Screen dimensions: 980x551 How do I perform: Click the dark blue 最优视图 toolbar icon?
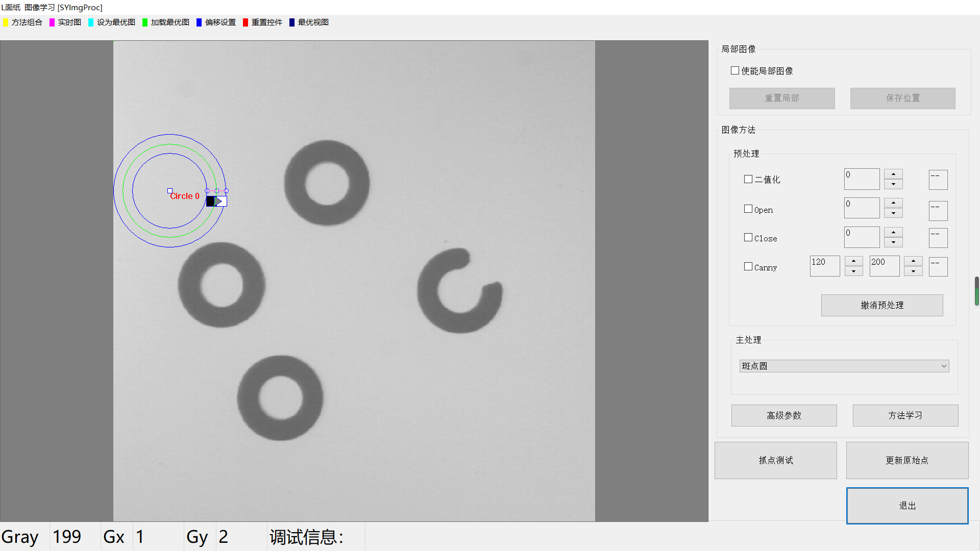coord(292,22)
